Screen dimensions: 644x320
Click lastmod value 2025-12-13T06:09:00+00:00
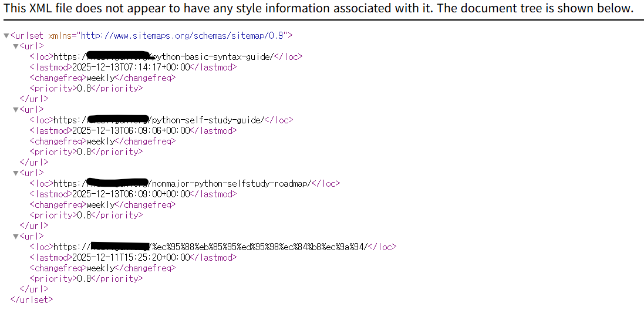click(x=131, y=194)
